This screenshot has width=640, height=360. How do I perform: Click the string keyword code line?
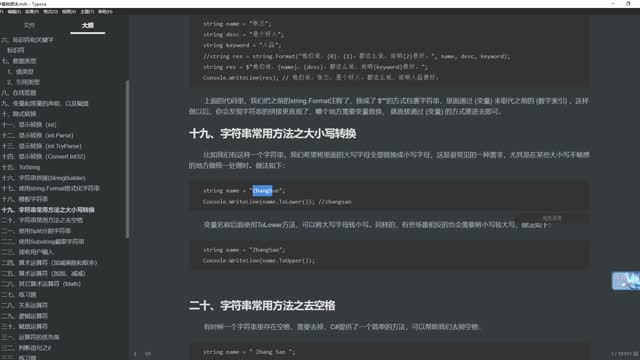click(242, 45)
